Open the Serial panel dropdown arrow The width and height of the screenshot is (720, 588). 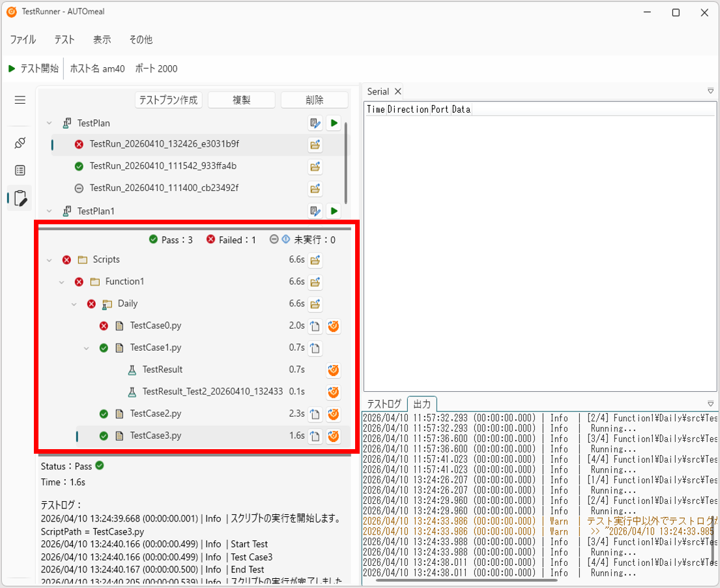[710, 91]
